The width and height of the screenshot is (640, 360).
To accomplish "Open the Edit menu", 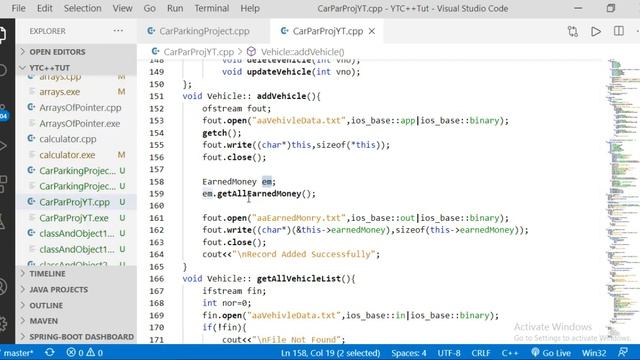I will [x=44, y=8].
